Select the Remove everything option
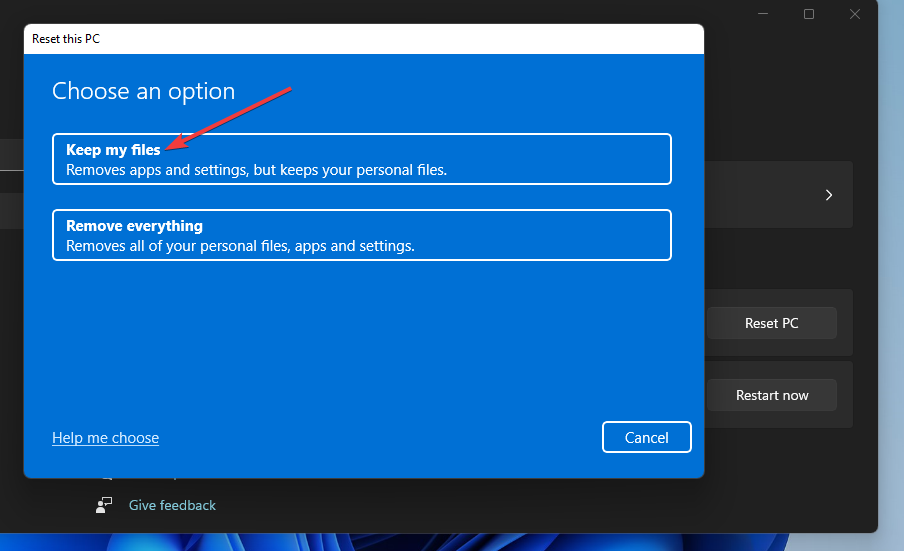The height and width of the screenshot is (551, 904). pyautogui.click(x=361, y=235)
